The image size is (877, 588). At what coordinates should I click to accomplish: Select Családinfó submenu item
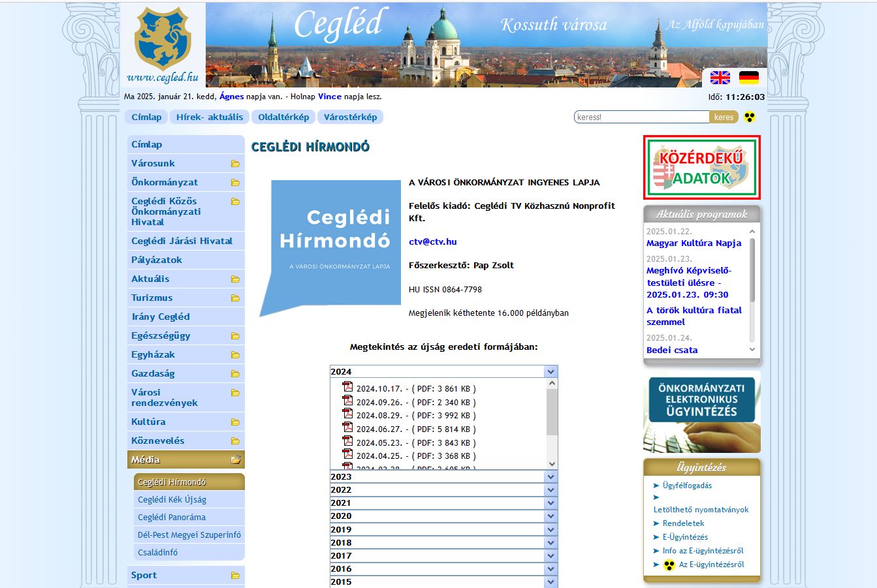(189, 552)
